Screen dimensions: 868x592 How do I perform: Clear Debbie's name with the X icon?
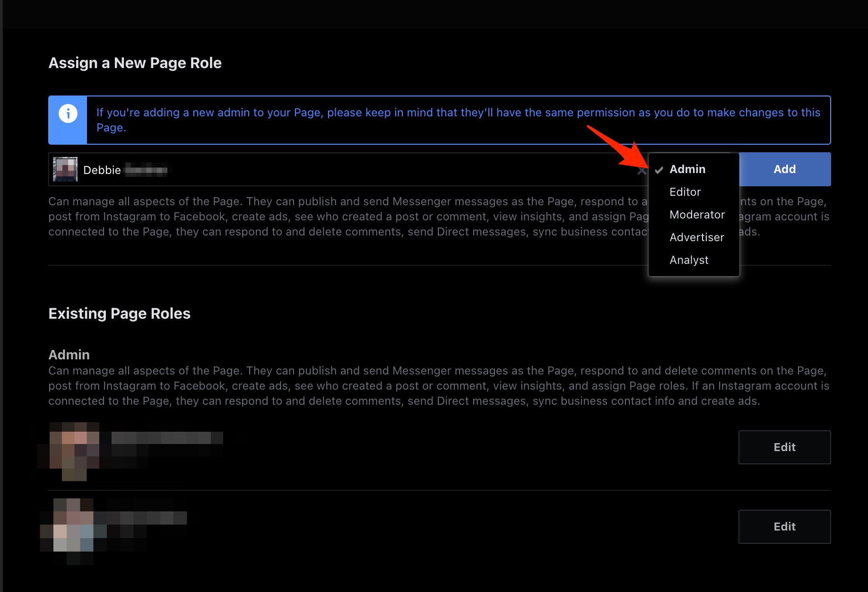coord(641,171)
